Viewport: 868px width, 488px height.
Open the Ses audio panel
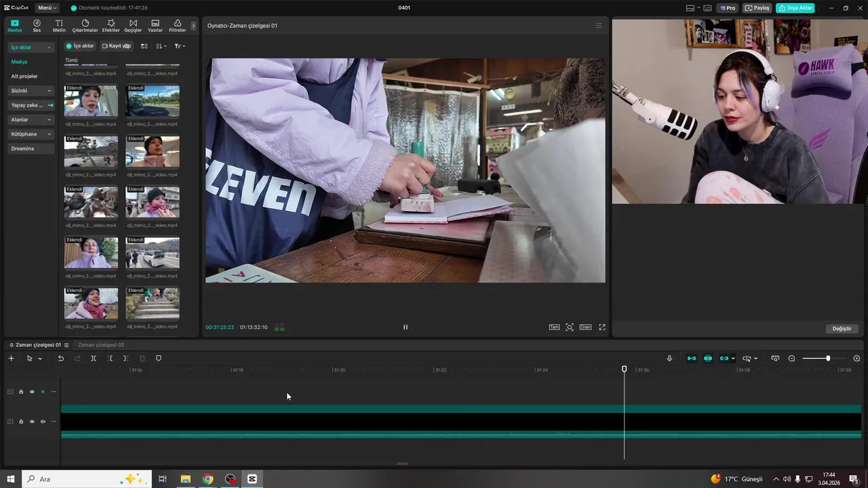pos(37,26)
